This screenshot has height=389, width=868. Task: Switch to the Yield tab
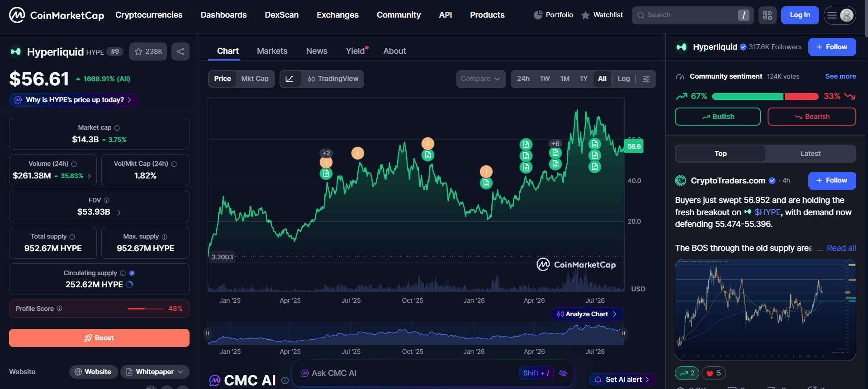coord(356,51)
